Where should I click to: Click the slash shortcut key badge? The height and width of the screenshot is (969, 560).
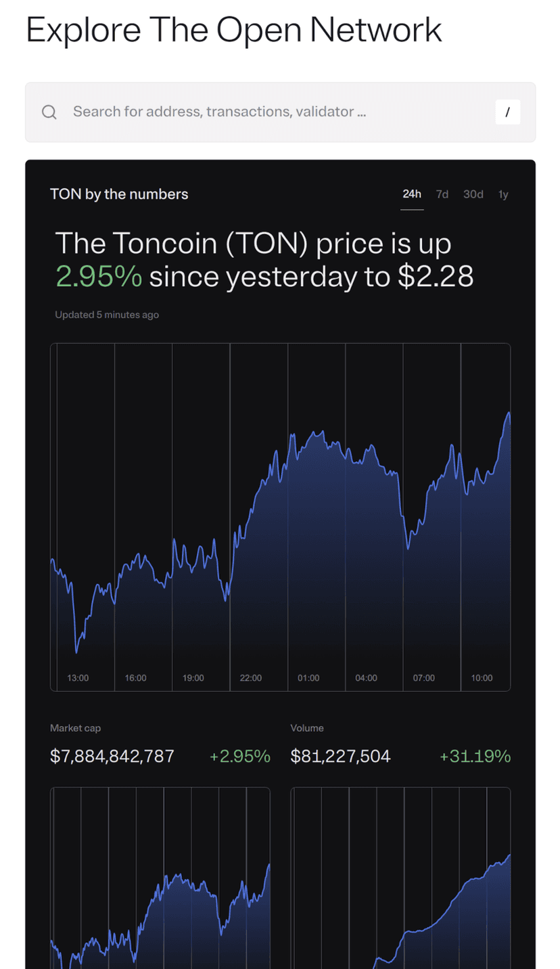[x=507, y=112]
